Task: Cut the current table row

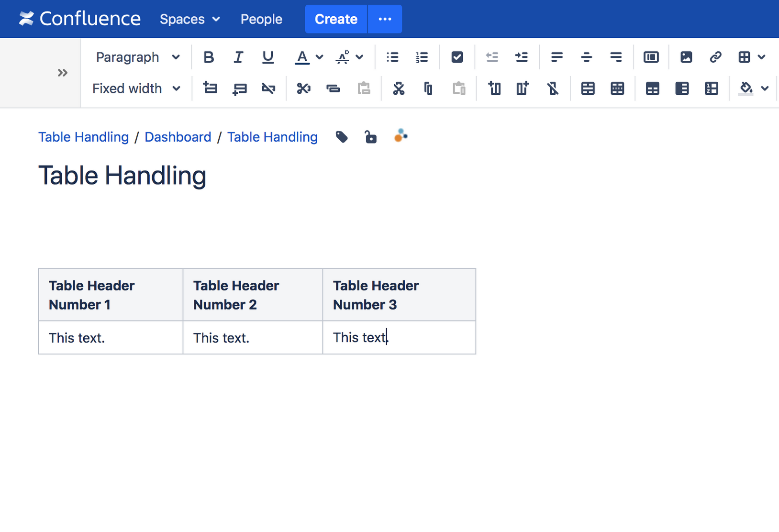Action: [x=303, y=88]
